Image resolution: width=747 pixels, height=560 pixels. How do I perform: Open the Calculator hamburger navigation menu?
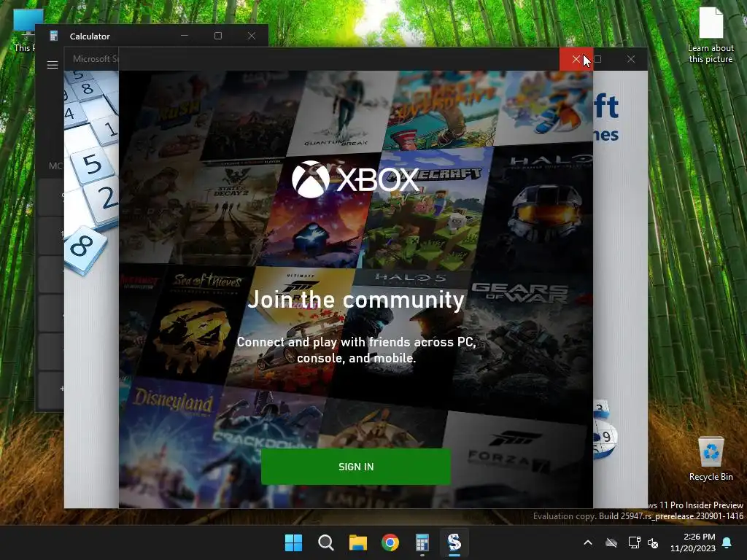tap(53, 65)
